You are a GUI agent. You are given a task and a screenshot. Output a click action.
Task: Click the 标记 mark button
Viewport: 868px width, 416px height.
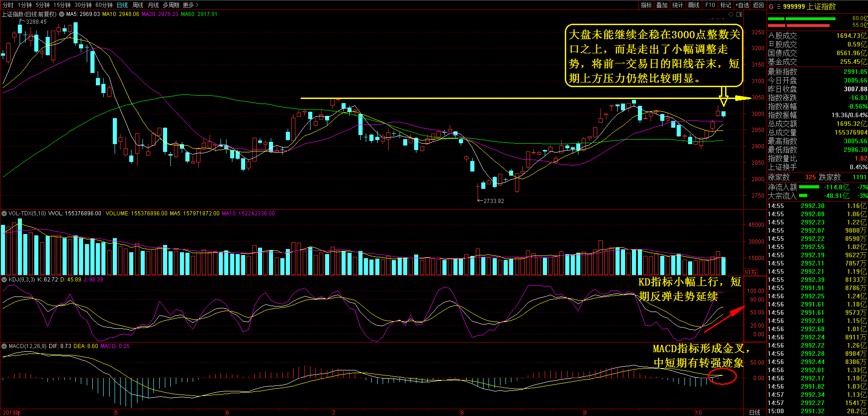coord(726,5)
